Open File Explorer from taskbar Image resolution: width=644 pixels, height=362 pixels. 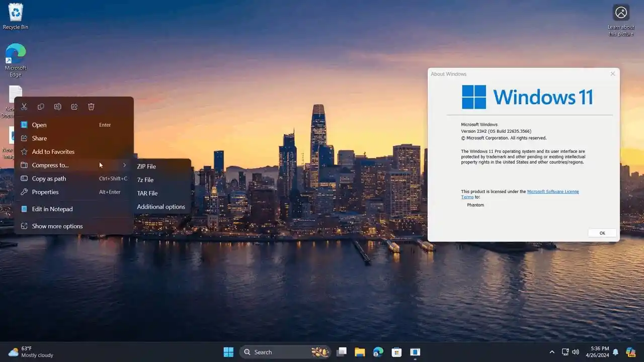(x=360, y=352)
